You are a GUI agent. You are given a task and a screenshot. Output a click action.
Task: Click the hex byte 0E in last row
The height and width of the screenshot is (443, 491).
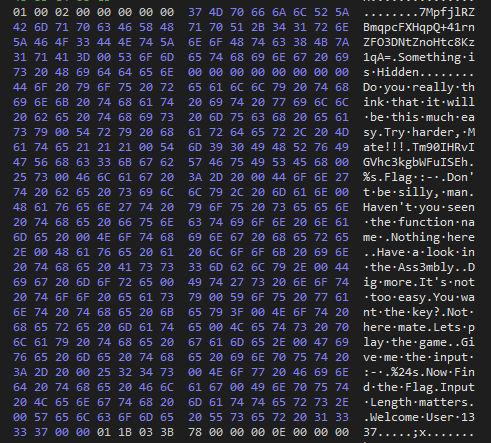pos(279,432)
